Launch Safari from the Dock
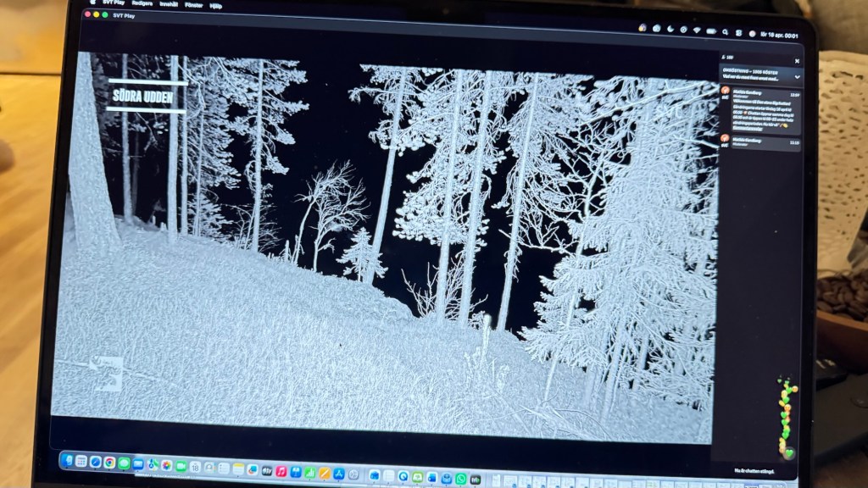 click(x=96, y=462)
